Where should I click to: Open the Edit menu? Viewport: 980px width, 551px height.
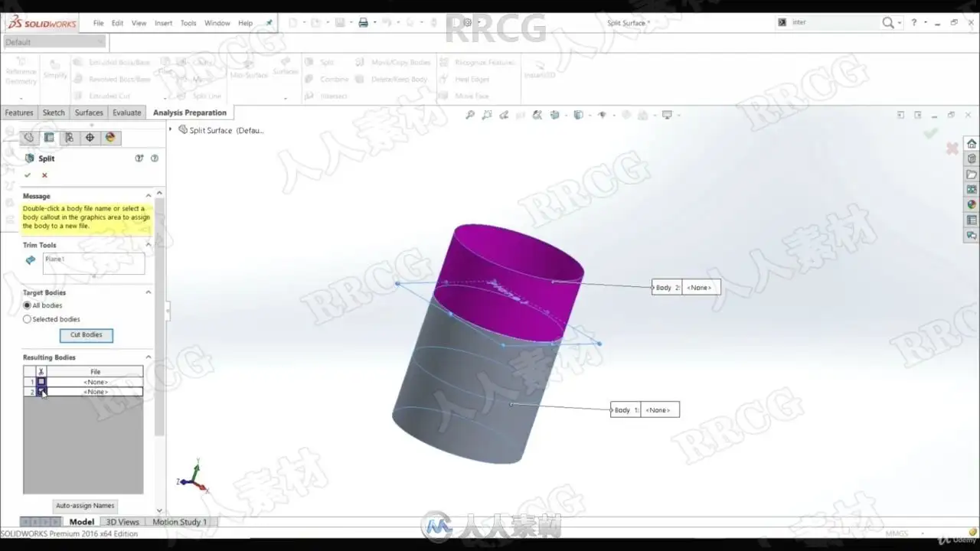[x=117, y=23]
